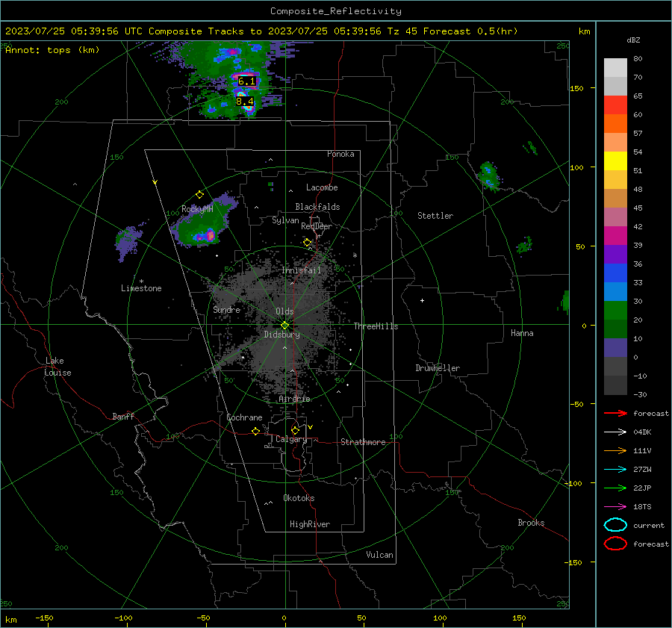Click the Brooks city label

531,523
